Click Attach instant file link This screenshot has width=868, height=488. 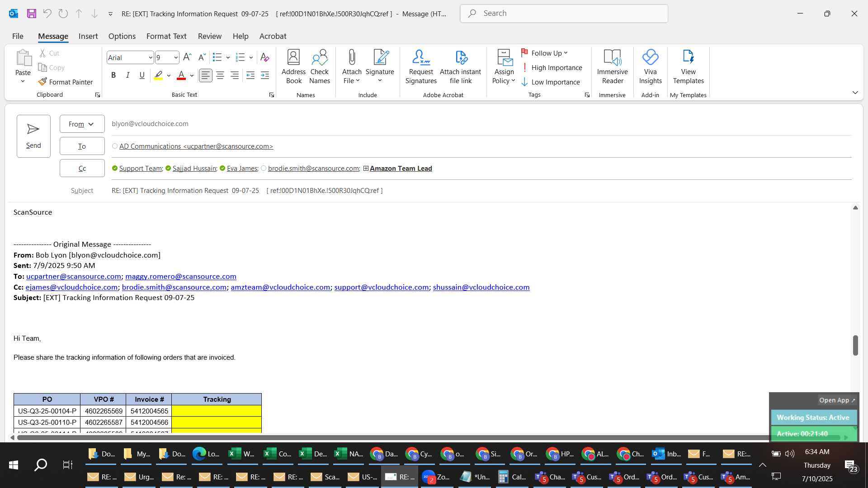point(461,66)
